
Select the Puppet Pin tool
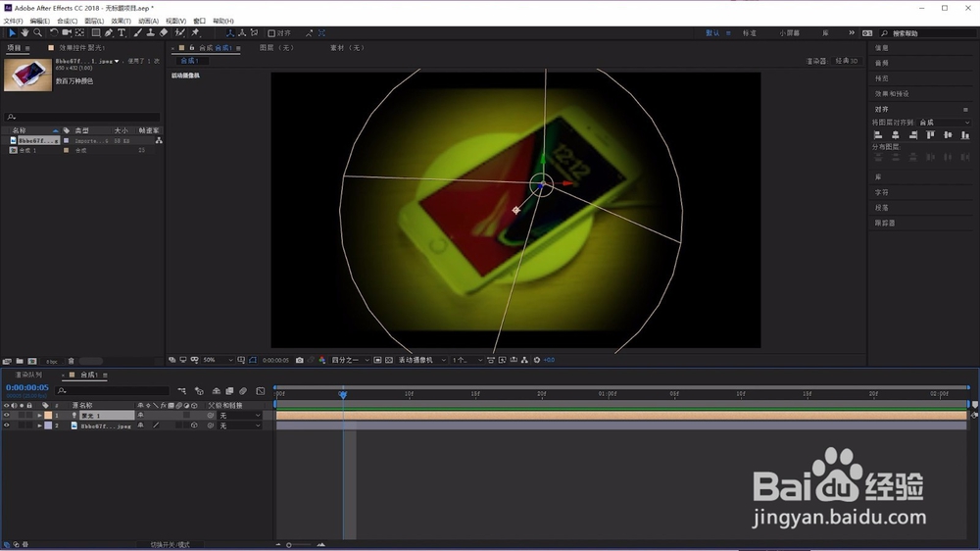(x=196, y=32)
